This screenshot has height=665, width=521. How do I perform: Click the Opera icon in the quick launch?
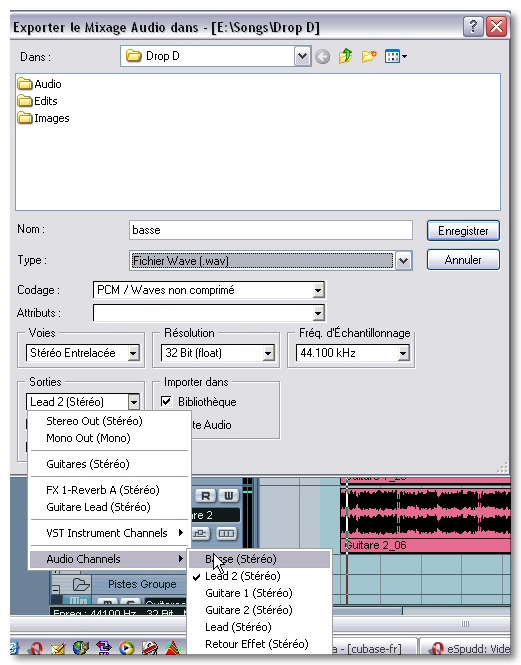click(36, 649)
